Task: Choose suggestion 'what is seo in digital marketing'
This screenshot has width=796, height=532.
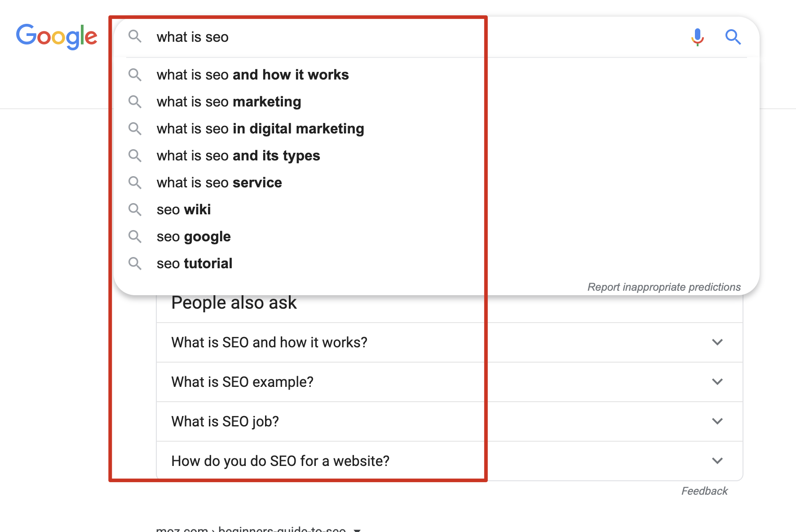Action: coord(260,129)
